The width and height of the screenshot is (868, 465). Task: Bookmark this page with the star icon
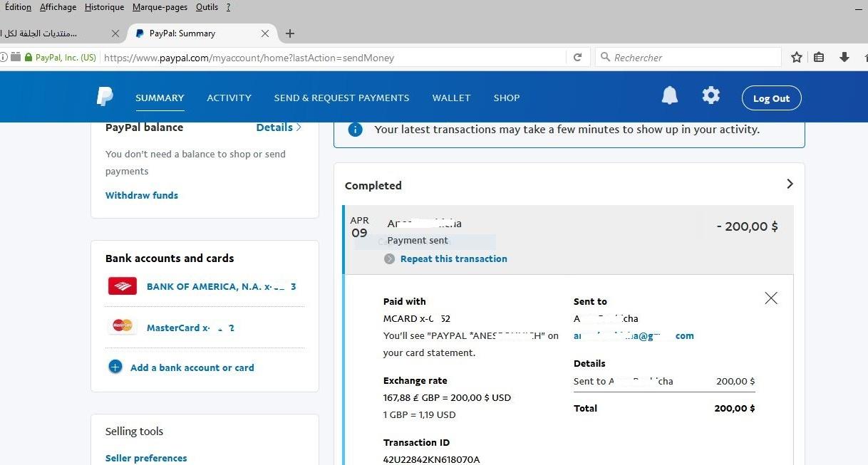[797, 58]
